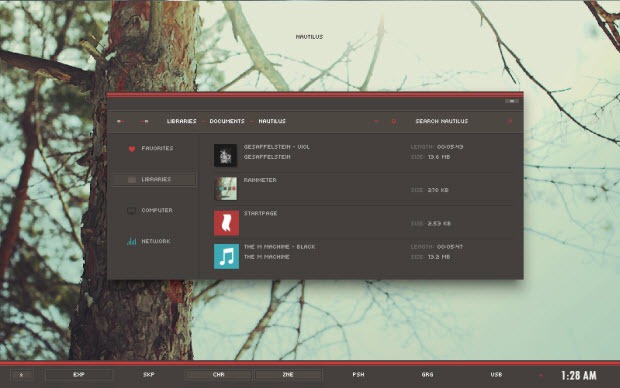Click the red tray arrow before the clock
This screenshot has height=388, width=620.
point(541,375)
